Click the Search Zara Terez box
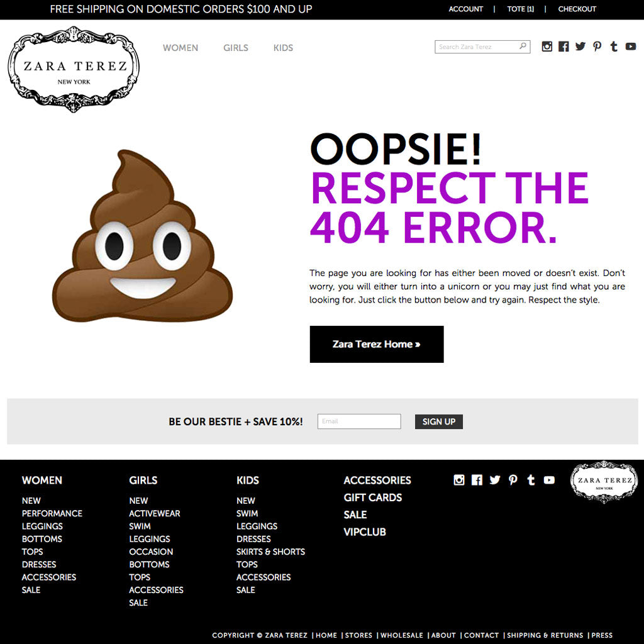 point(477,47)
